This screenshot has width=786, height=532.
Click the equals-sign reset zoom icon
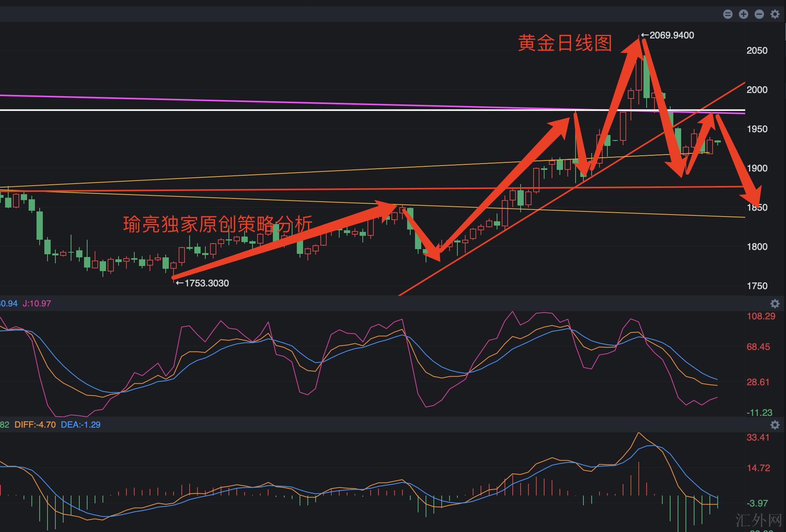(x=728, y=15)
